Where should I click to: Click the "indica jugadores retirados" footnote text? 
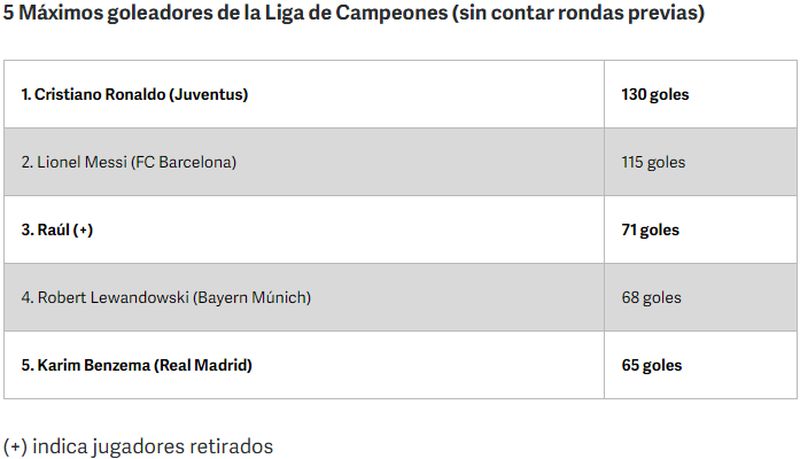(x=152, y=447)
